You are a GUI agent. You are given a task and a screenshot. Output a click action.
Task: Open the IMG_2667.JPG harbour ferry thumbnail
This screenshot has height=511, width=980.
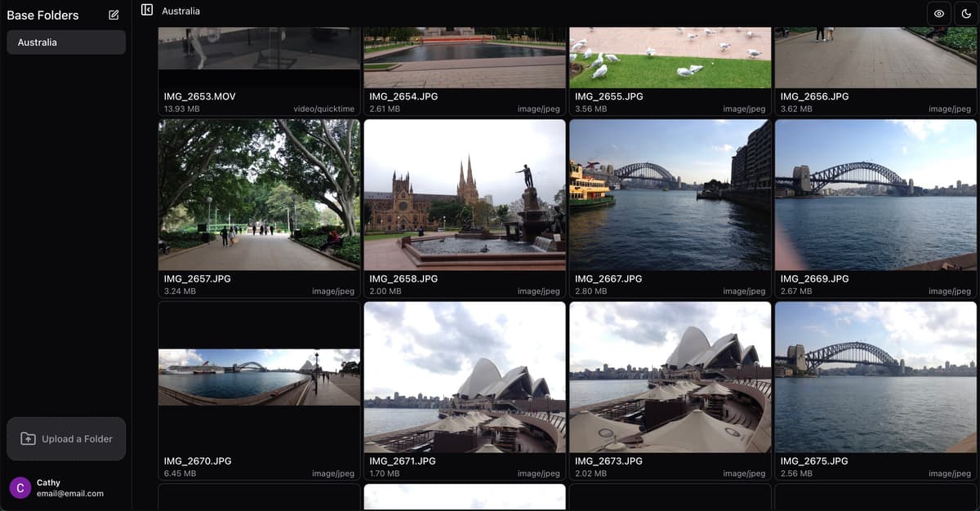(x=670, y=195)
